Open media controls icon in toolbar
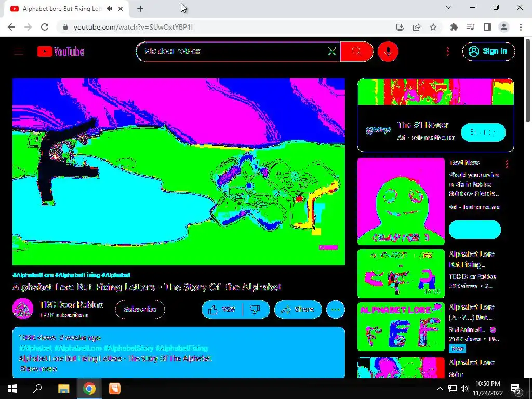The width and height of the screenshot is (532, 399). click(x=471, y=27)
